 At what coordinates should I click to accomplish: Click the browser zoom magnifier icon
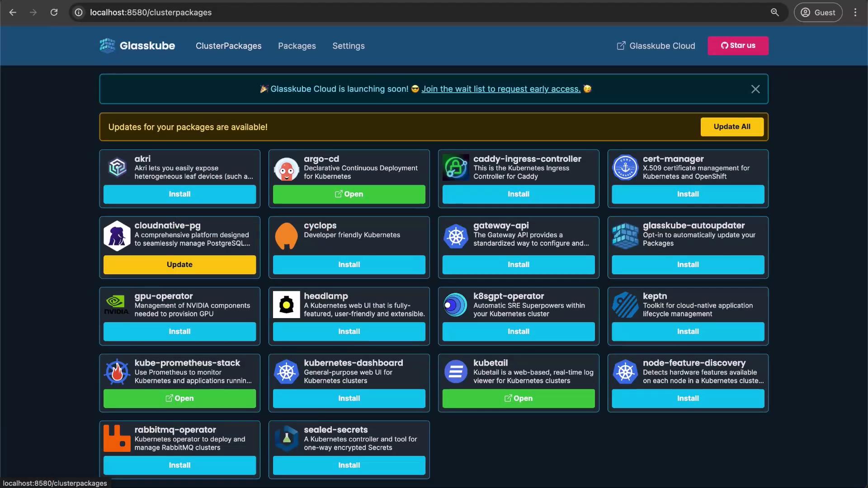pyautogui.click(x=774, y=12)
